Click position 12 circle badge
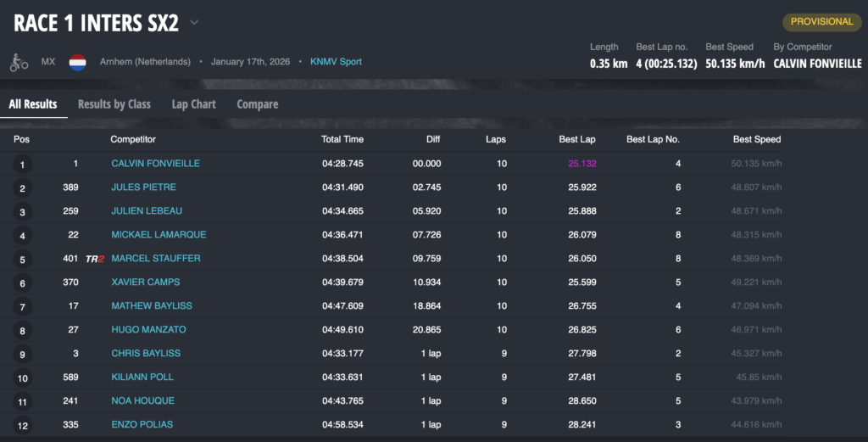The image size is (868, 442). [x=22, y=425]
